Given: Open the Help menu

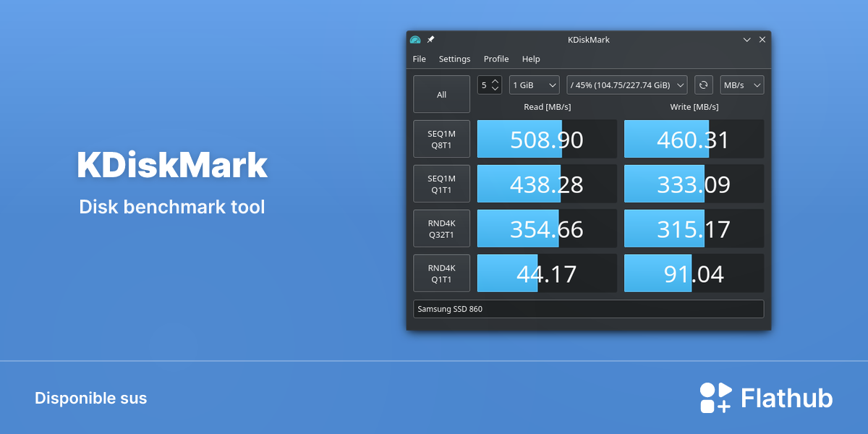Looking at the screenshot, I should tap(531, 59).
